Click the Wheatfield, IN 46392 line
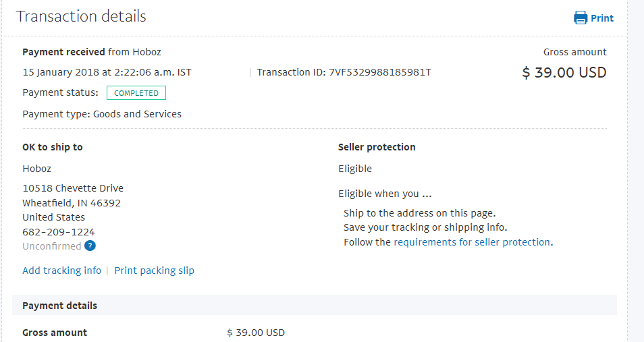Viewport: 644px width, 342px height. (72, 203)
